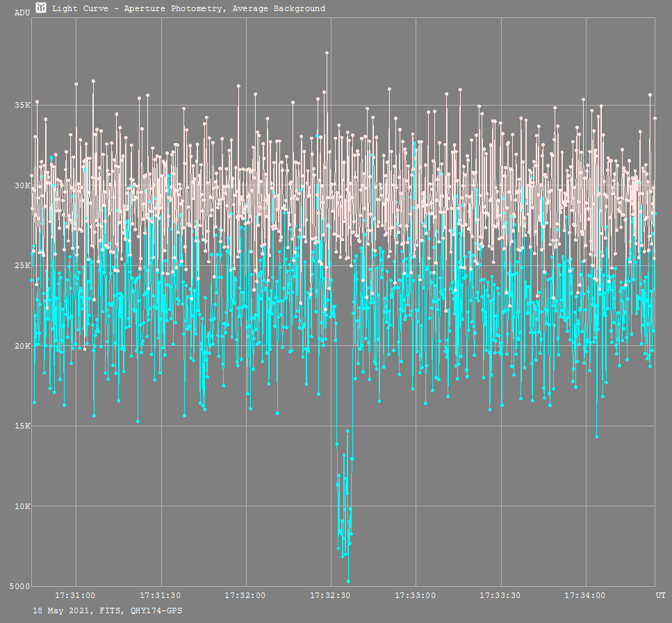The width and height of the screenshot is (672, 623).
Task: Click the 17:33:00 time axis label
Action: (x=416, y=596)
